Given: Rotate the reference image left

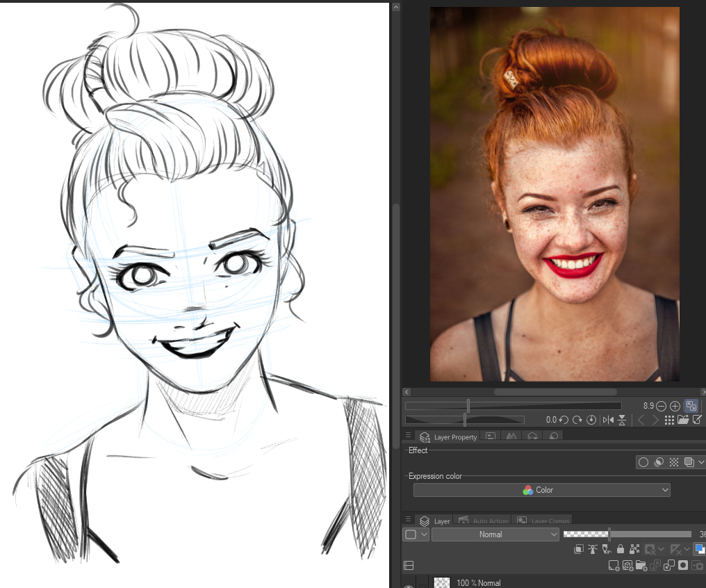Looking at the screenshot, I should pos(564,420).
